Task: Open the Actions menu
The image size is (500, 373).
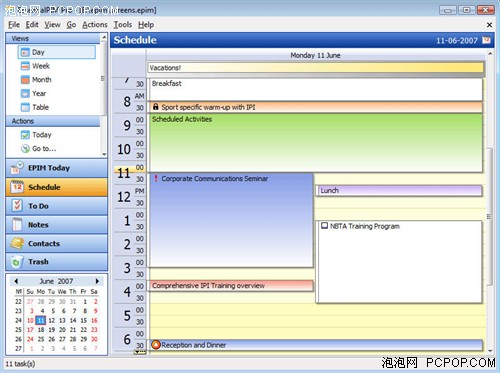Action: click(95, 25)
